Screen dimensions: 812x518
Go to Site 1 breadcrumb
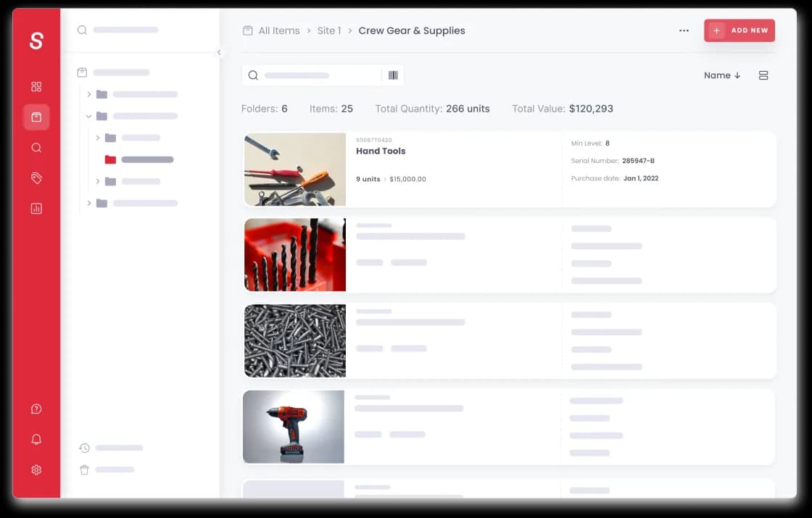point(329,30)
